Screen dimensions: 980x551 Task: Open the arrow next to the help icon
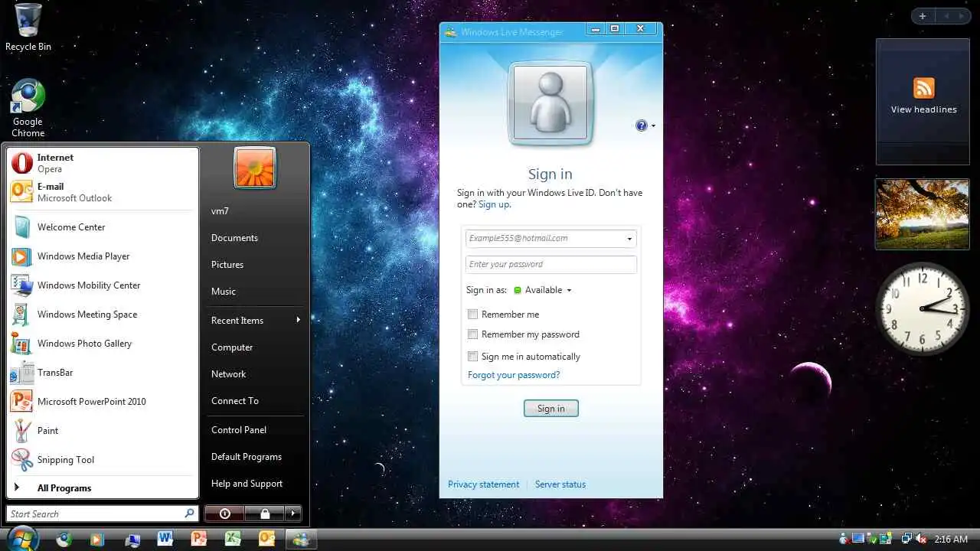pos(653,126)
